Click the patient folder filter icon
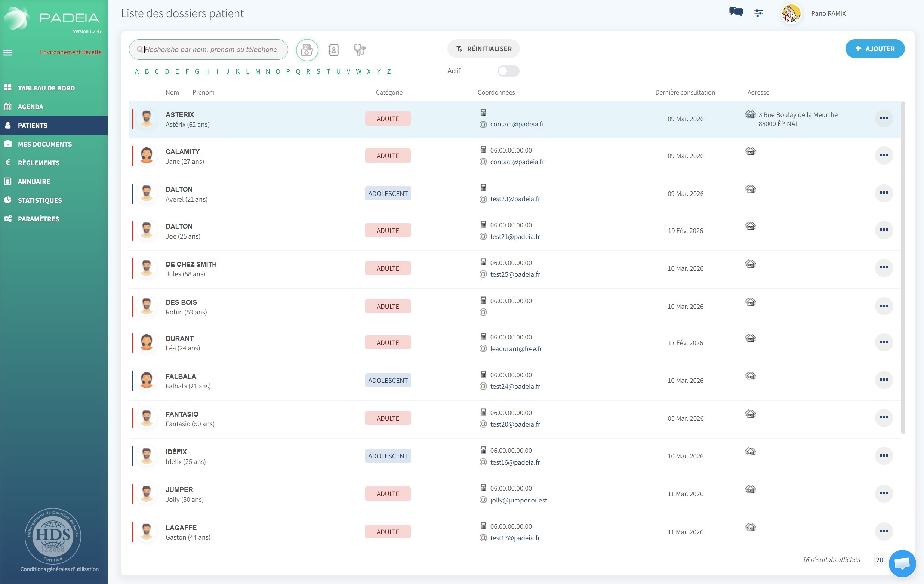Viewport: 924px width, 584px height. pos(307,50)
